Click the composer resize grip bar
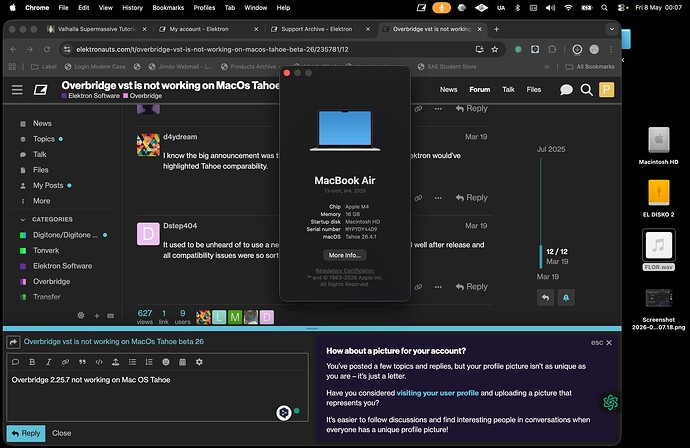Image resolution: width=690 pixels, height=448 pixels. pyautogui.click(x=312, y=329)
